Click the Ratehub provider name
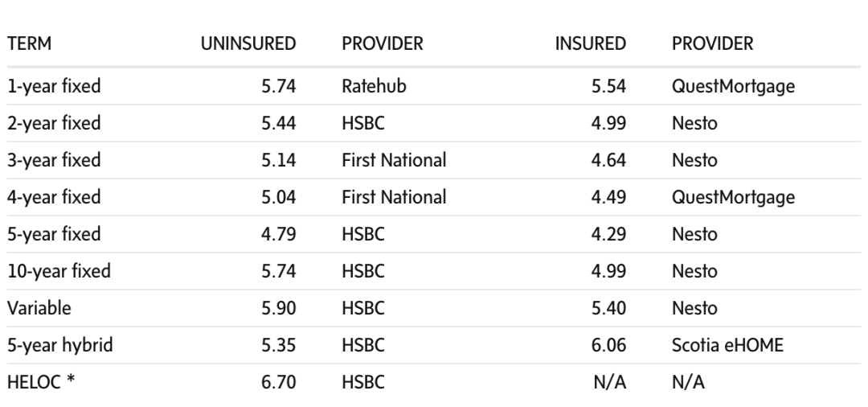The width and height of the screenshot is (868, 407). (x=375, y=86)
